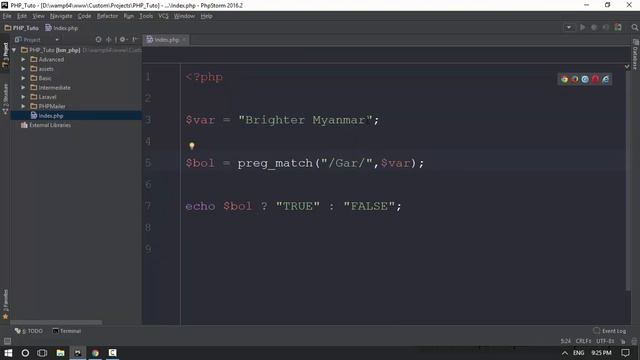
Task: Open the TODO tool window
Action: point(29,331)
